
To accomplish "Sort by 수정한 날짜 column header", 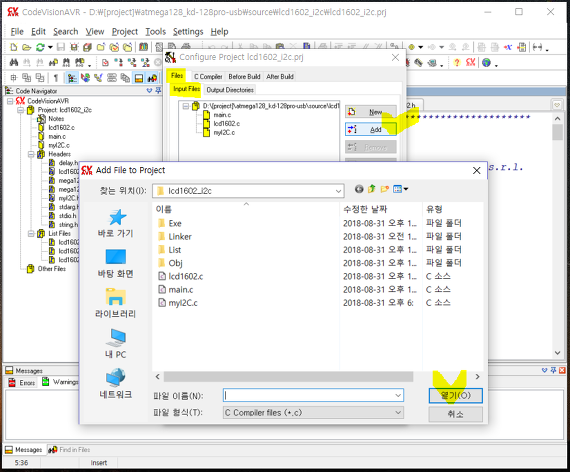I will (365, 209).
